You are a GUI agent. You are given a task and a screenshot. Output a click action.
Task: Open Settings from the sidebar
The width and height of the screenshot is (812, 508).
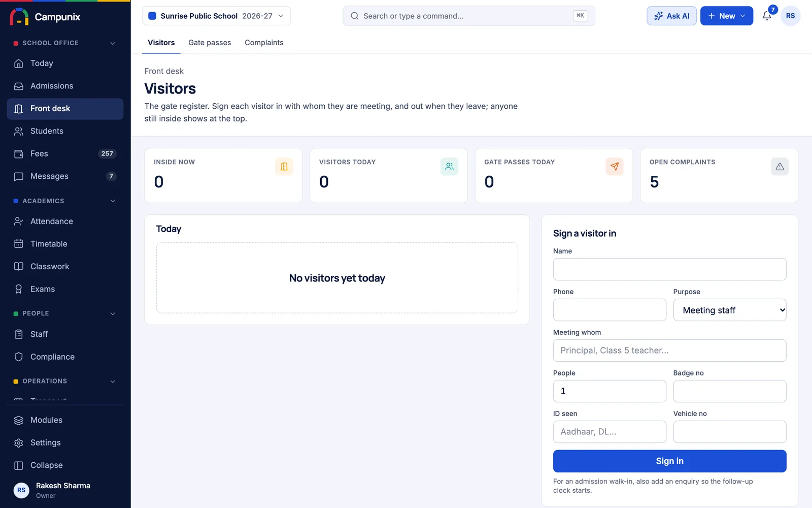coord(65,442)
